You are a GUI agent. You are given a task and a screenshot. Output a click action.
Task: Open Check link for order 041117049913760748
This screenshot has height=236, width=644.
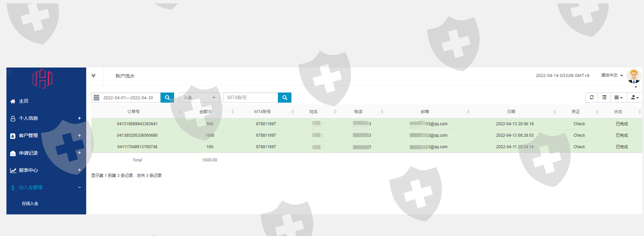(x=579, y=147)
